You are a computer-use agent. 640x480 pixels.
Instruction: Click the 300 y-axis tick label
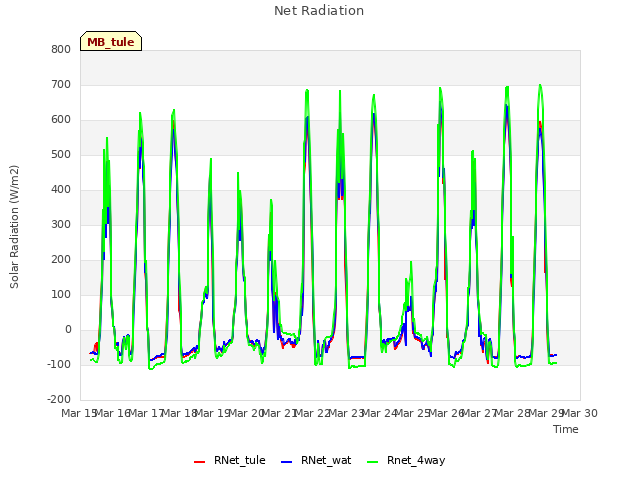click(x=61, y=224)
